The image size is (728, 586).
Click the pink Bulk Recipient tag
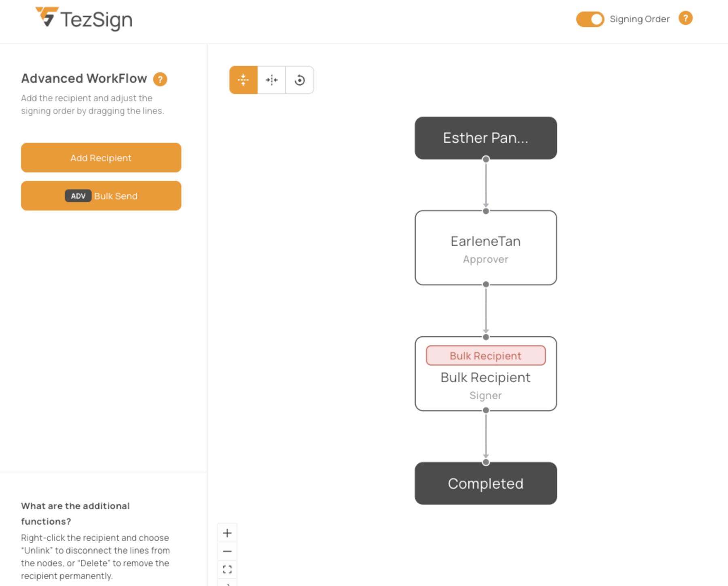point(486,356)
